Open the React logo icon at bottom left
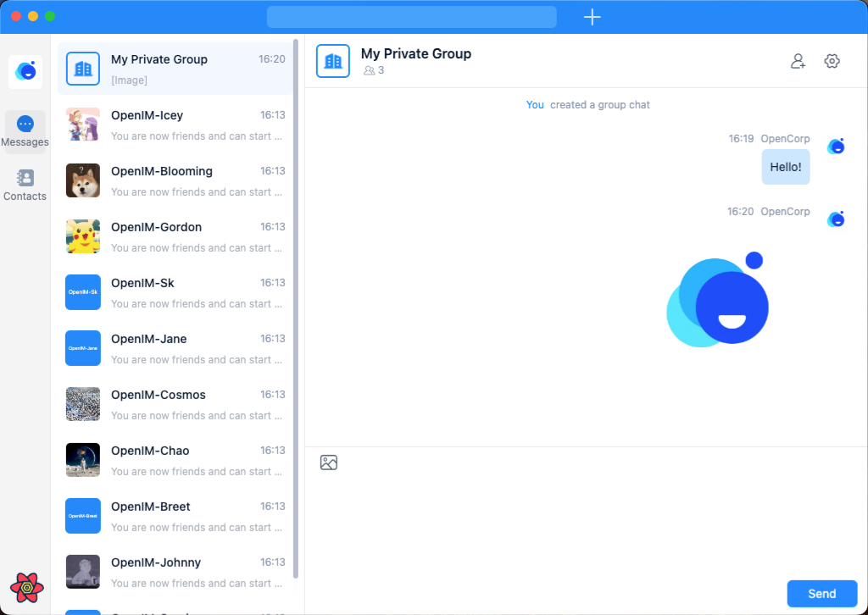The height and width of the screenshot is (615, 868). pyautogui.click(x=26, y=586)
